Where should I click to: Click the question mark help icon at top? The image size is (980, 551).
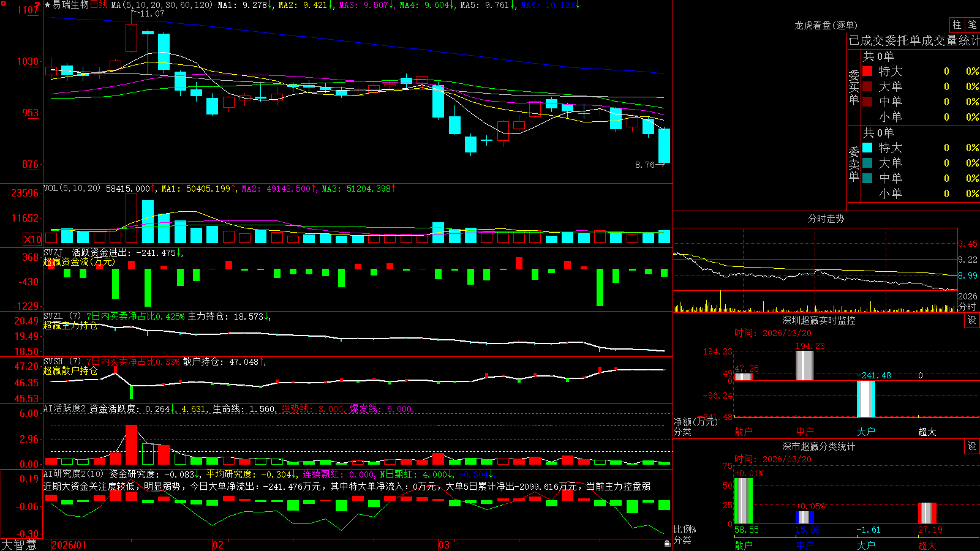tap(37, 4)
